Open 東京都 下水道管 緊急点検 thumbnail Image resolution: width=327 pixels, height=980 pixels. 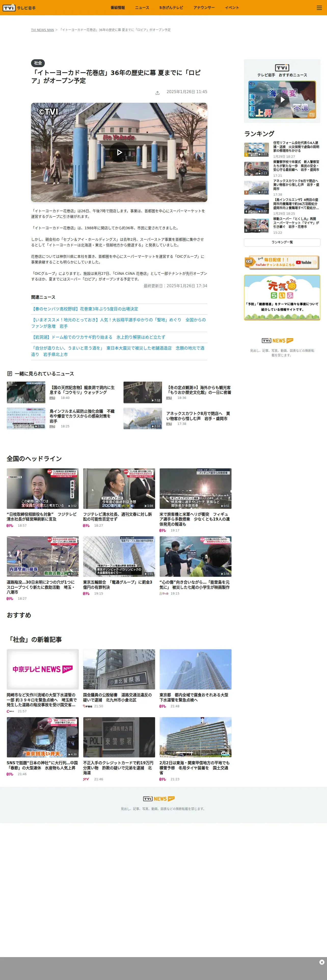pyautogui.click(x=195, y=669)
